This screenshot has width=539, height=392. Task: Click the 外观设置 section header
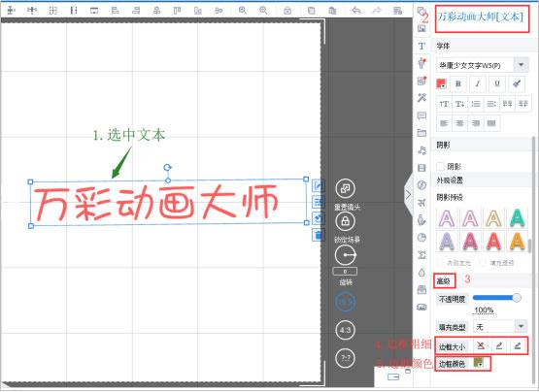pos(450,180)
